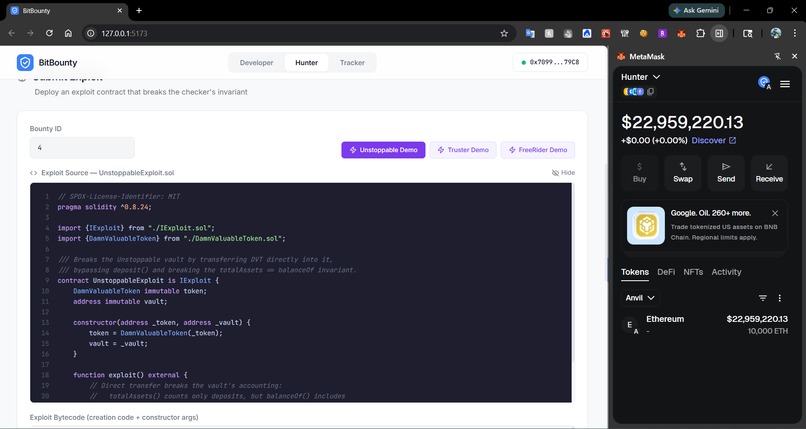
Task: Click the function exploit() code line
Action: [130, 375]
